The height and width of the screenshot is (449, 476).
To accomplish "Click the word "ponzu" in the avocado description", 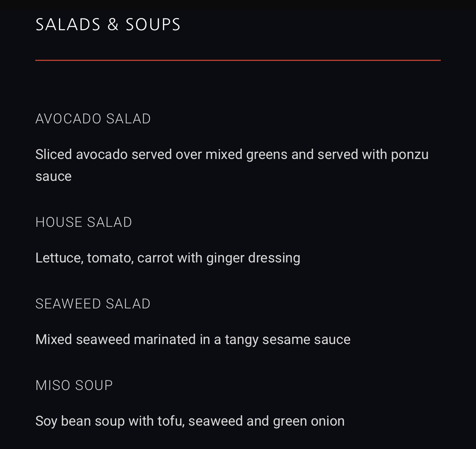I will pos(409,154).
